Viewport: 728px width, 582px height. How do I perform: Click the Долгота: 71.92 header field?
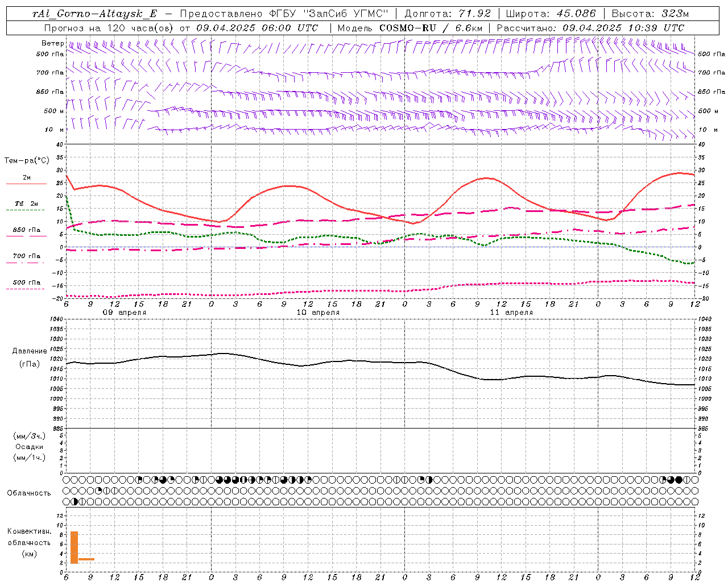coord(448,14)
